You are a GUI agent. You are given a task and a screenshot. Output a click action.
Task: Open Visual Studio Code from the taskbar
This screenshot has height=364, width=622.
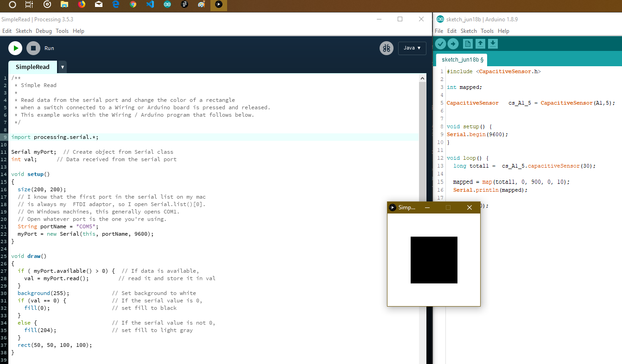point(150,5)
